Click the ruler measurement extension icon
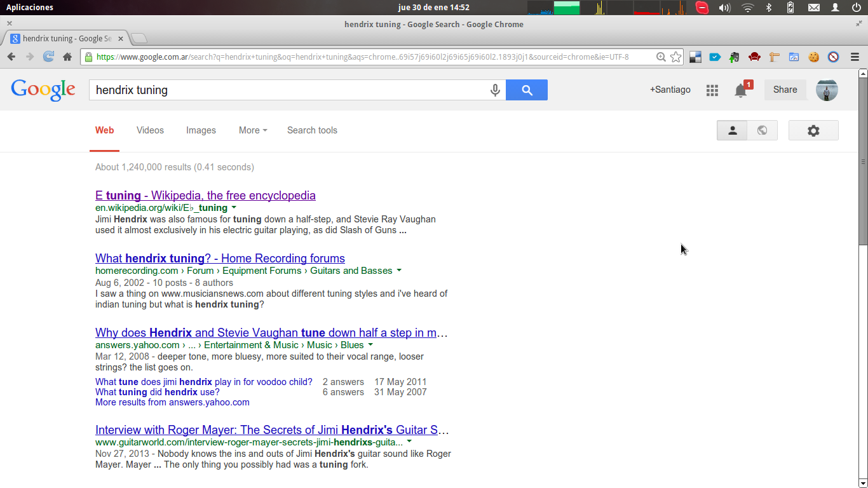The height and width of the screenshot is (488, 868). tap(774, 57)
